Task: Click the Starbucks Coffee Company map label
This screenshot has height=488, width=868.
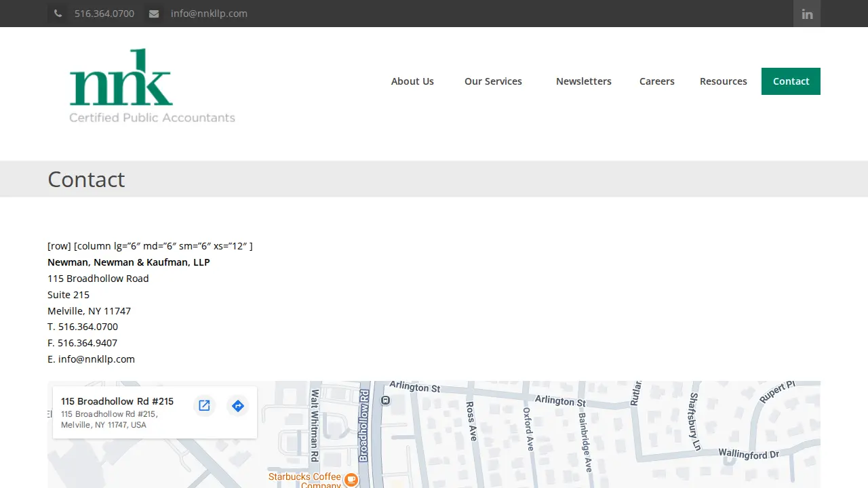Action: (x=304, y=480)
